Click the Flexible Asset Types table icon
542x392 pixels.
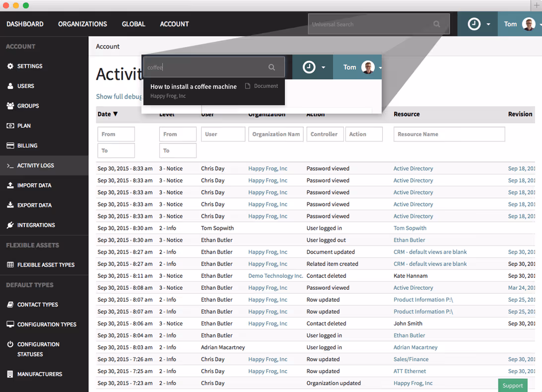[x=10, y=265]
